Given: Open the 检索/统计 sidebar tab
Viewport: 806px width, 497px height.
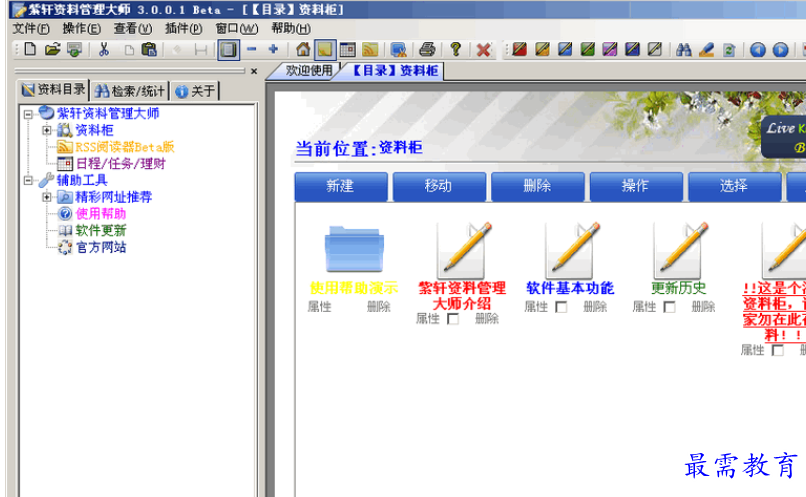Looking at the screenshot, I should click(x=130, y=91).
